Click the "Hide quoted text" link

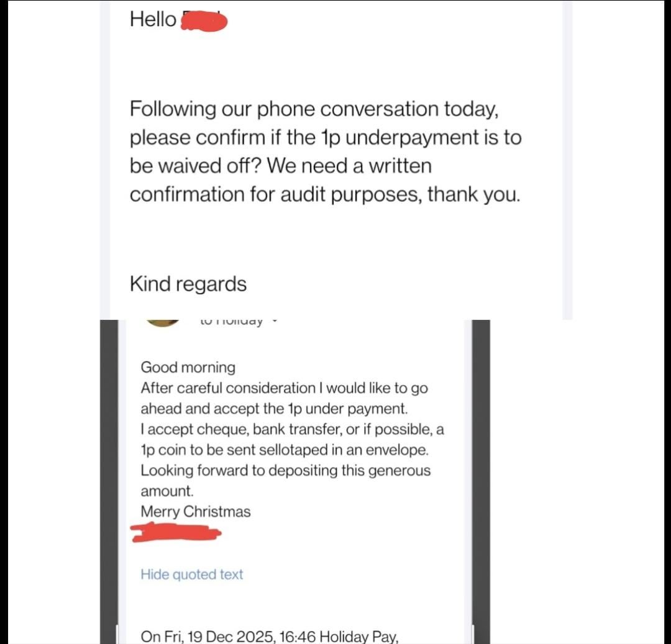(191, 574)
